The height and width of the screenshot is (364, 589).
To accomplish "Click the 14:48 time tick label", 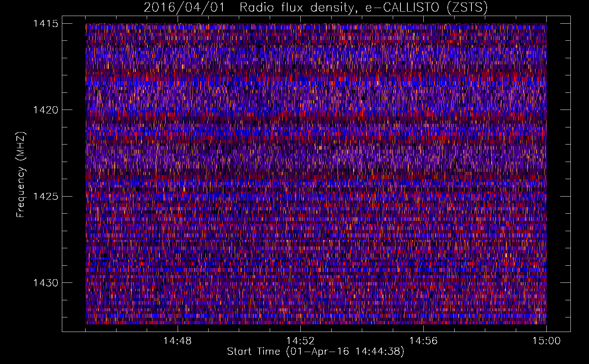I will 177,341.
